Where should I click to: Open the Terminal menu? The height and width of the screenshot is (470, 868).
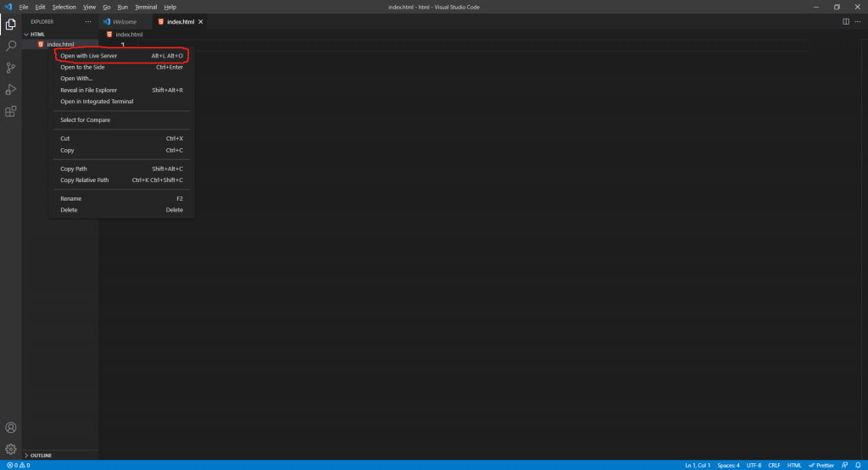coord(146,7)
